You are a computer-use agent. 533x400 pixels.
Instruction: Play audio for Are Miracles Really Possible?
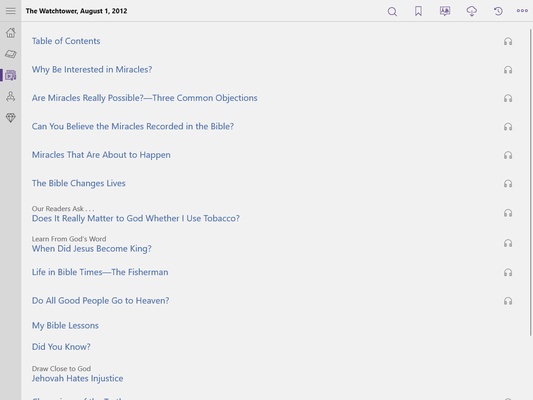[x=508, y=99]
